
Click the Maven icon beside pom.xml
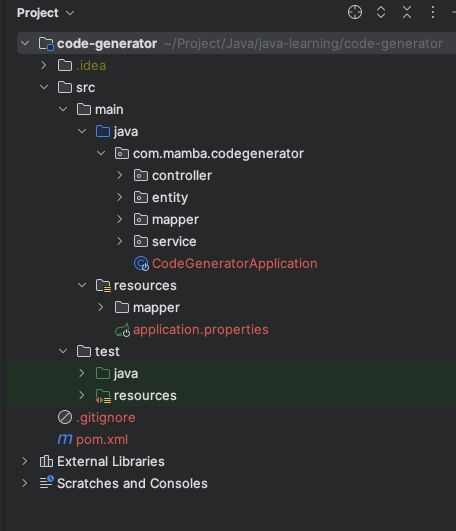click(65, 439)
